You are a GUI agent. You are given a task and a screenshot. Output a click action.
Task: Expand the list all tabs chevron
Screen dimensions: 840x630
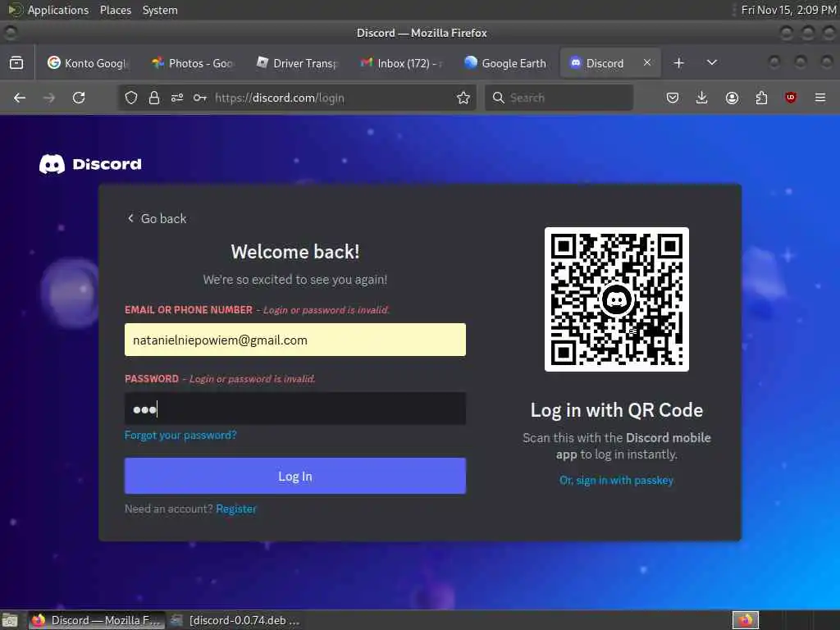(712, 62)
